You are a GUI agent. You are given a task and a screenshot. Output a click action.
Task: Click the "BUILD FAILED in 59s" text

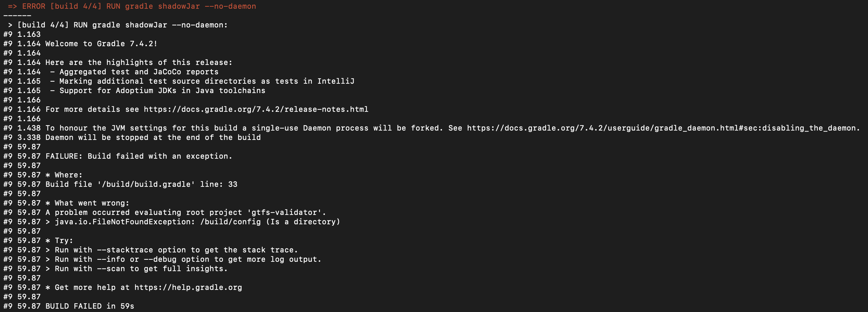click(90, 306)
